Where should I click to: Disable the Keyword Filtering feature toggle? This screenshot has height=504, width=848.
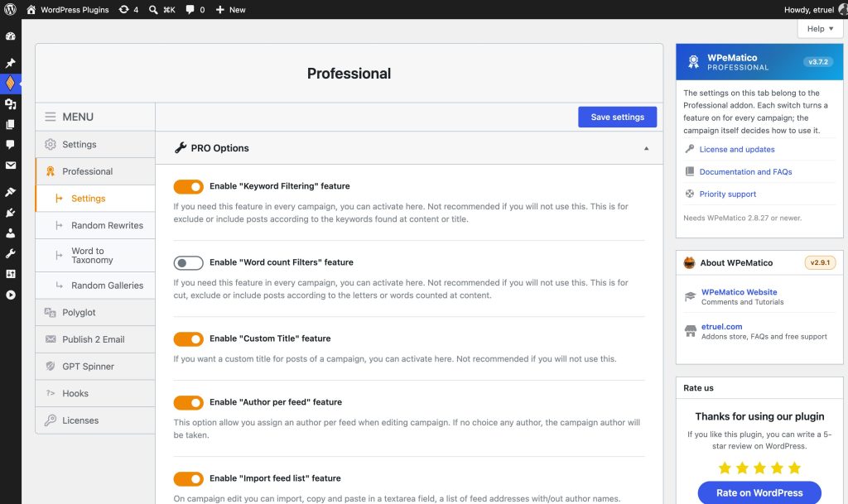pyautogui.click(x=188, y=186)
